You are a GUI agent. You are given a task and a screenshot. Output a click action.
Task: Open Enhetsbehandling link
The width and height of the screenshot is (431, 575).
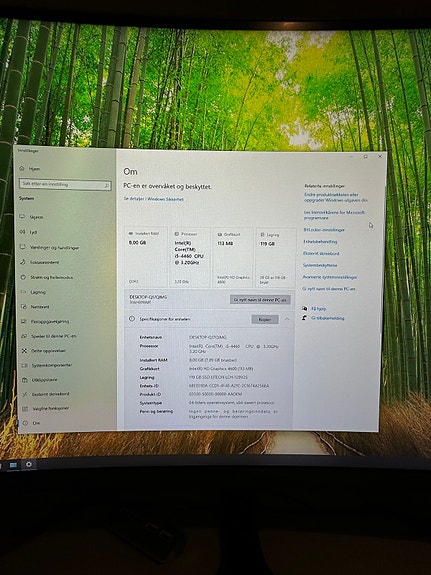[x=320, y=242]
